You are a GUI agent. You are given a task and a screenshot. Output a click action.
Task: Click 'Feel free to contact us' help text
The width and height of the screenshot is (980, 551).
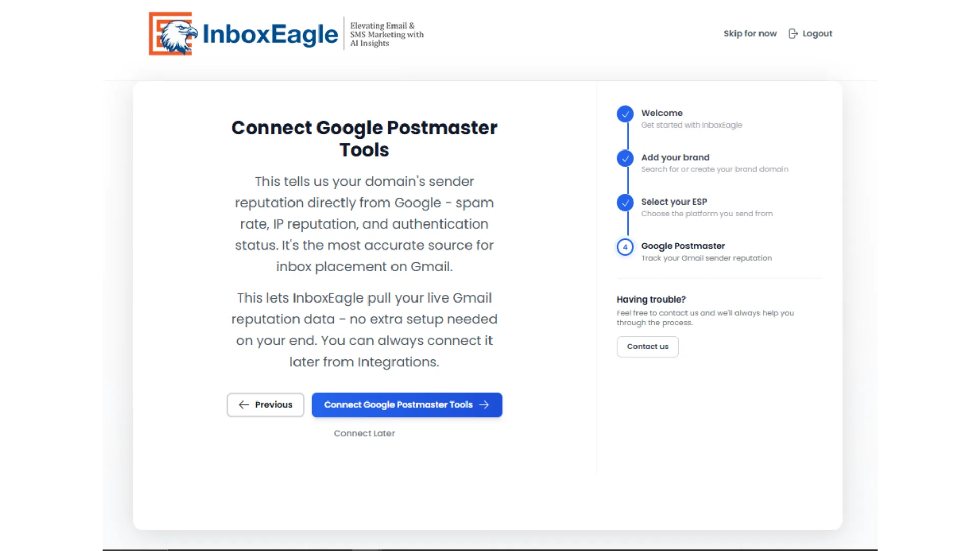pos(705,318)
